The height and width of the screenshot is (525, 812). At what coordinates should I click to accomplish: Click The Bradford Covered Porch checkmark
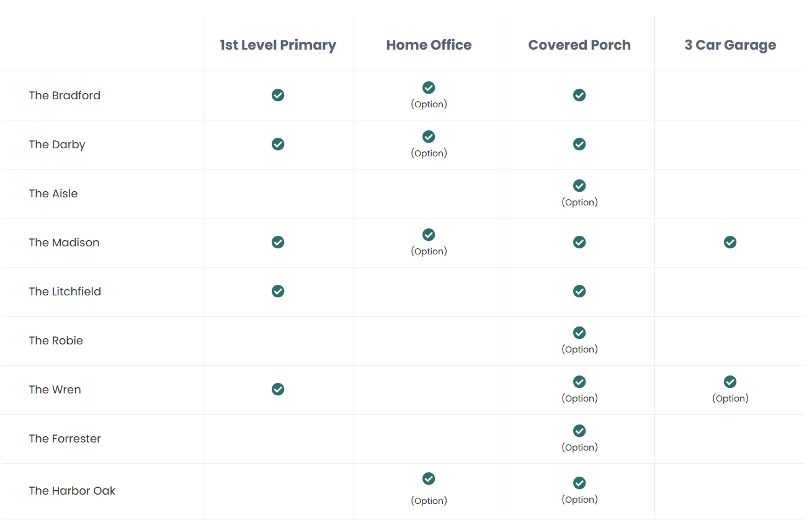[579, 95]
